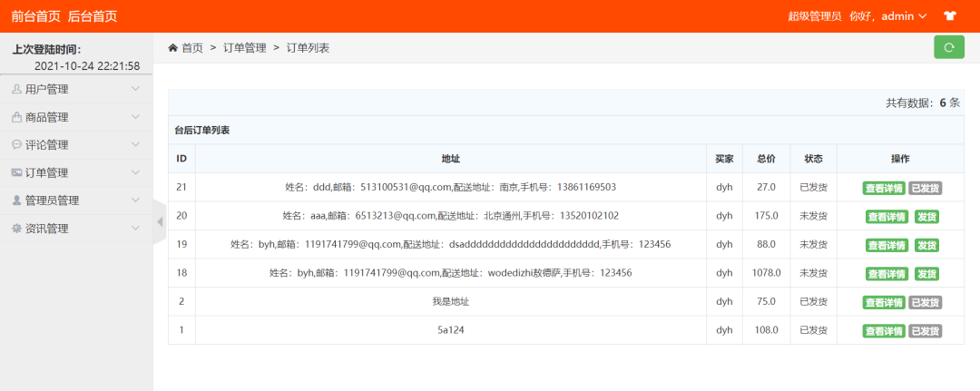Viewport: 980px width, 391px height.
Task: View details of order 1
Action: [884, 331]
